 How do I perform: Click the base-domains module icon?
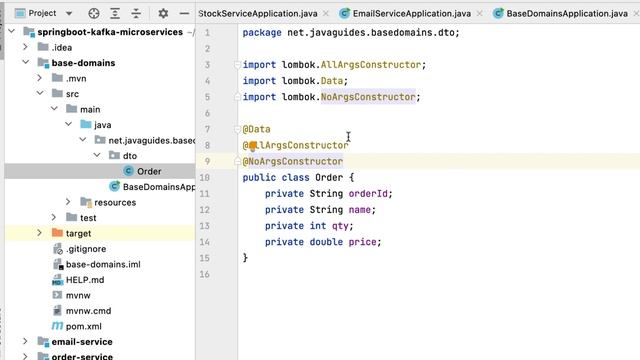click(x=43, y=62)
